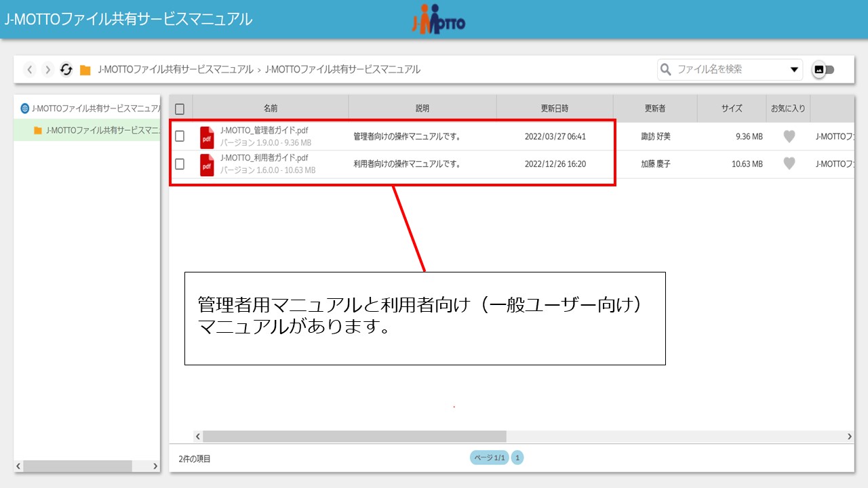Favorite the 利用者ガイド file with the heart

coord(789,163)
